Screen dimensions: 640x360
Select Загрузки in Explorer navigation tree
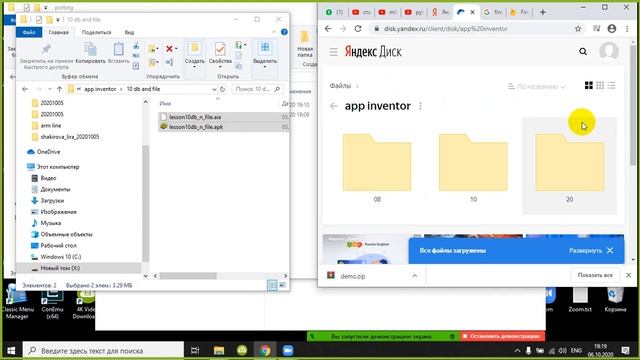pyautogui.click(x=52, y=200)
